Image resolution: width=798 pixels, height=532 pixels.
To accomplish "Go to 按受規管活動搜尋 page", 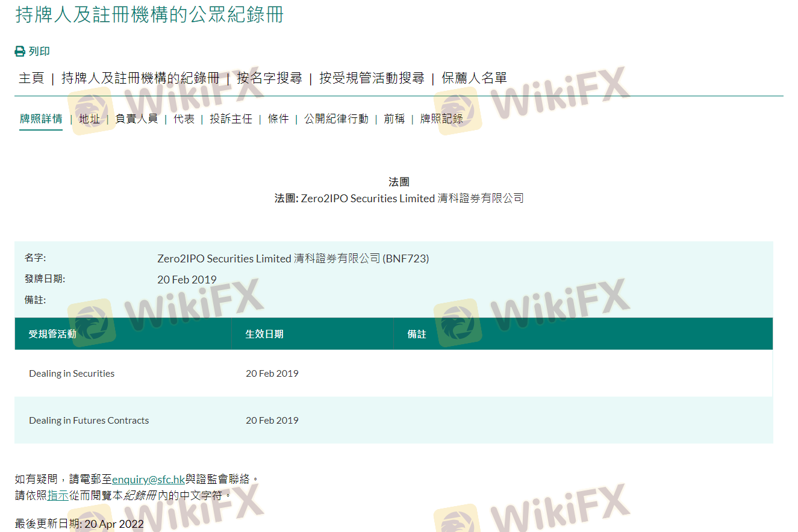I will pyautogui.click(x=372, y=78).
